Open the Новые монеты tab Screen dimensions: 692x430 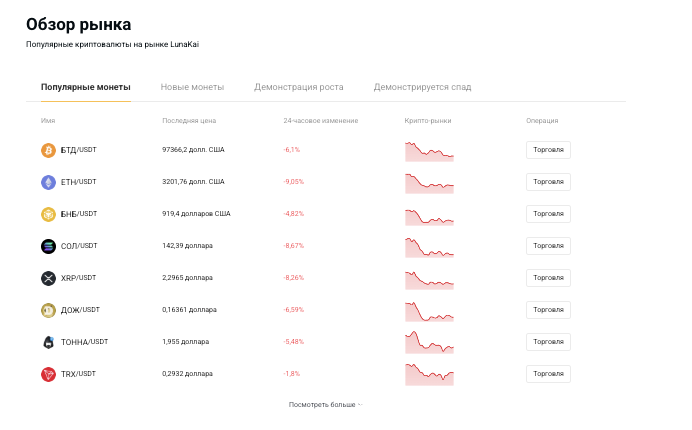tap(192, 87)
